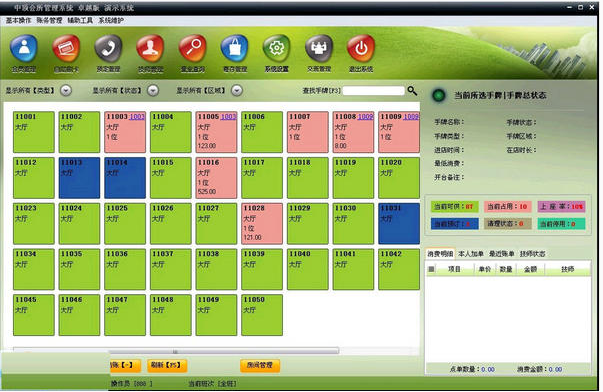Image resolution: width=603 pixels, height=392 pixels.
Task: Click the 数量 column header
Action: coord(506,269)
